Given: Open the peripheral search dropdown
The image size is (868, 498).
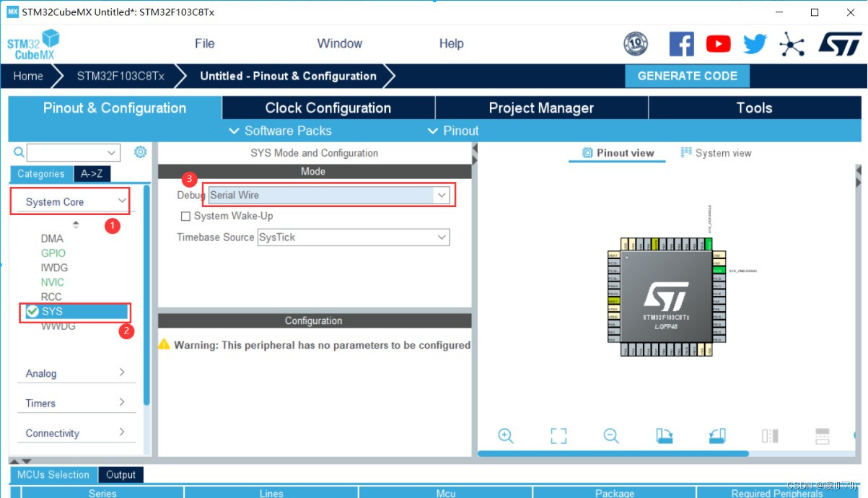Looking at the screenshot, I should tap(112, 152).
